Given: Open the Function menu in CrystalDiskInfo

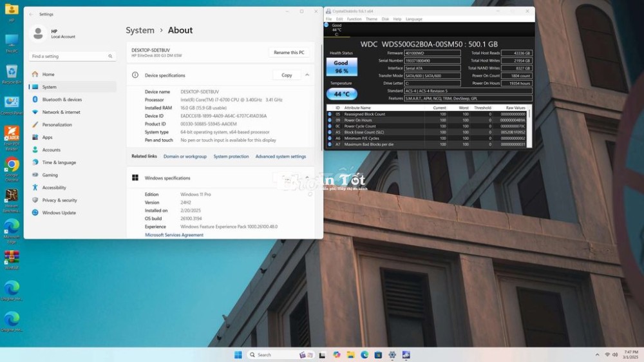Looking at the screenshot, I should tap(354, 19).
